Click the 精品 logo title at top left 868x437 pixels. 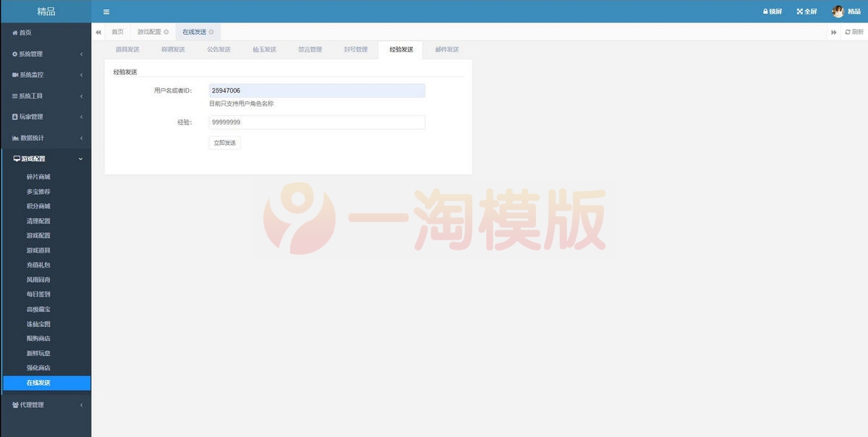click(46, 12)
